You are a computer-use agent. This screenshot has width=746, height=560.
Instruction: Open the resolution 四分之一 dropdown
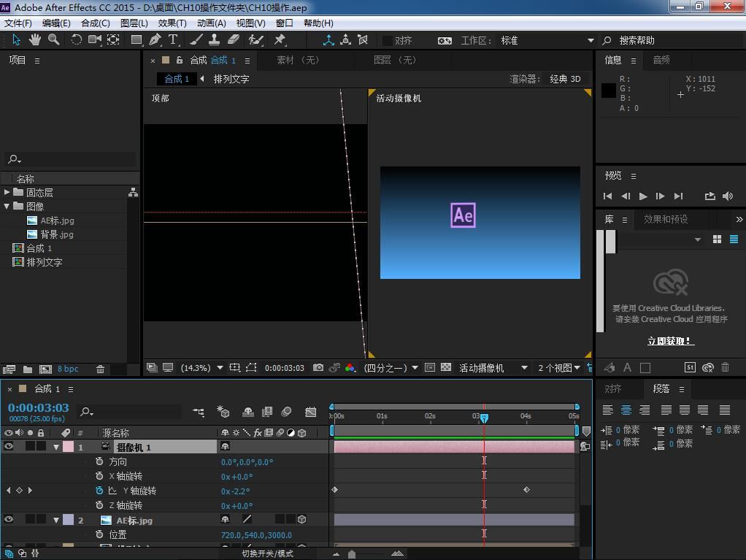click(391, 368)
